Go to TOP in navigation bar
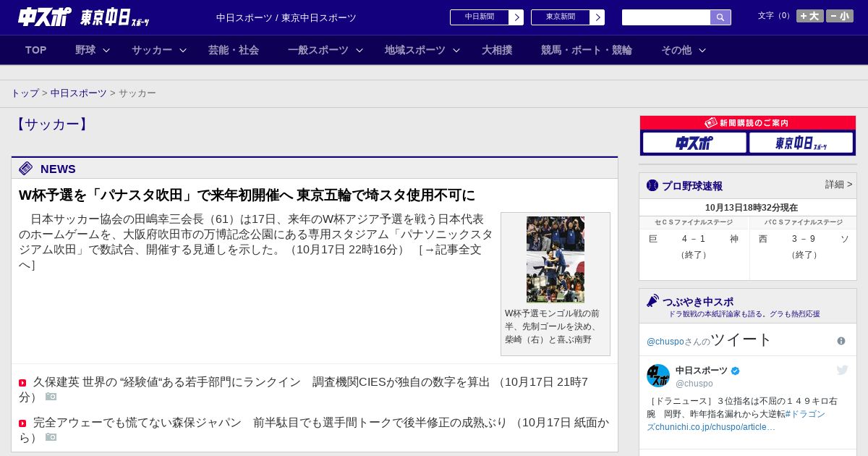The width and height of the screenshot is (868, 456). (x=36, y=50)
